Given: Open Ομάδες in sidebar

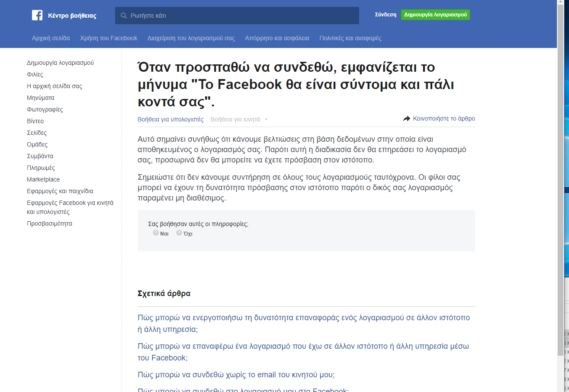Looking at the screenshot, I should (37, 144).
